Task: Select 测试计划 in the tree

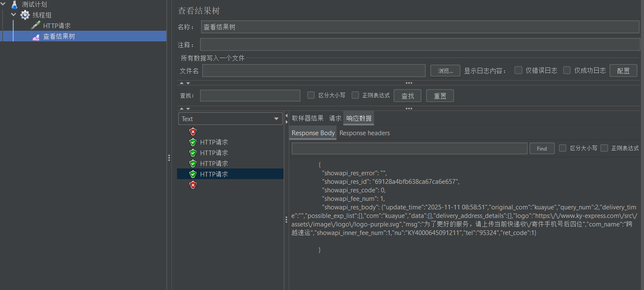Action: [x=35, y=5]
